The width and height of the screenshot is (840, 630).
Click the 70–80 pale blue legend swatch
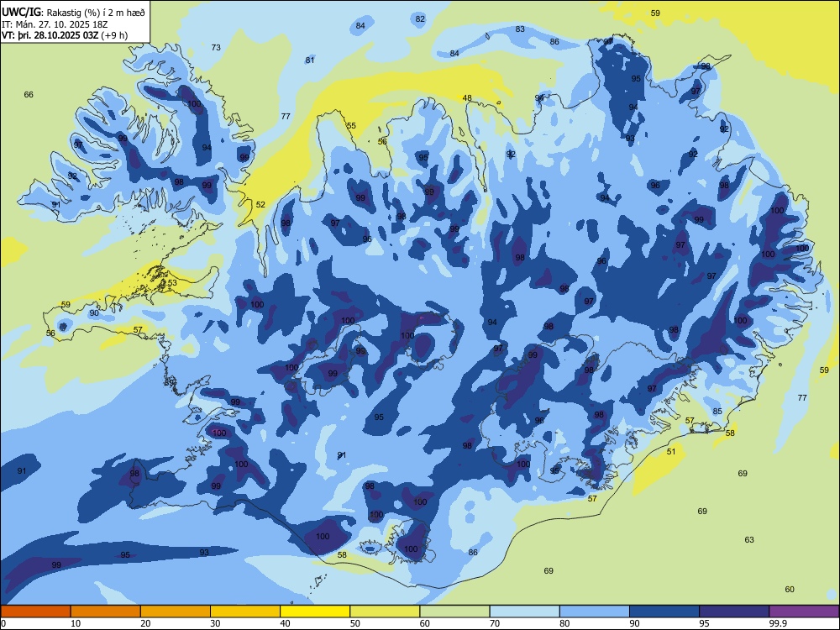point(524,612)
